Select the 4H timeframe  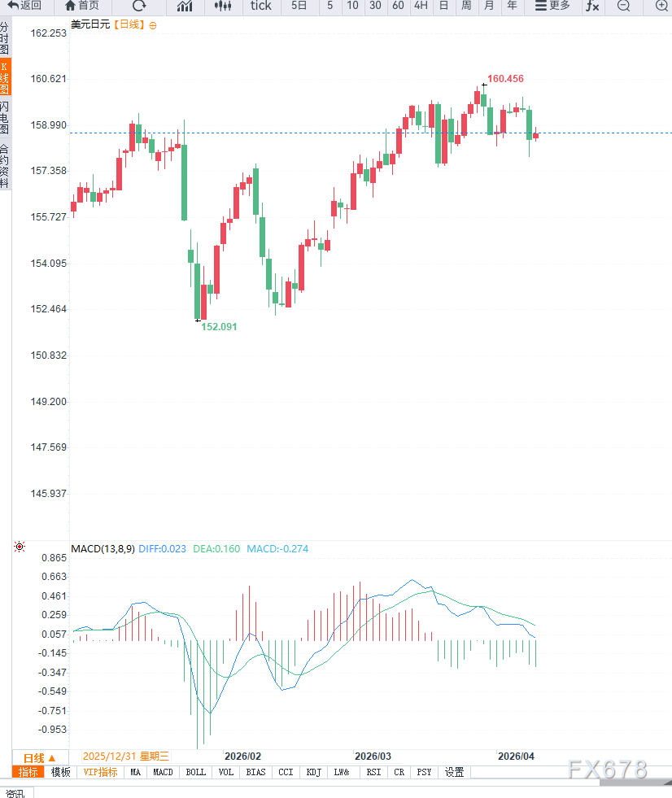[421, 6]
